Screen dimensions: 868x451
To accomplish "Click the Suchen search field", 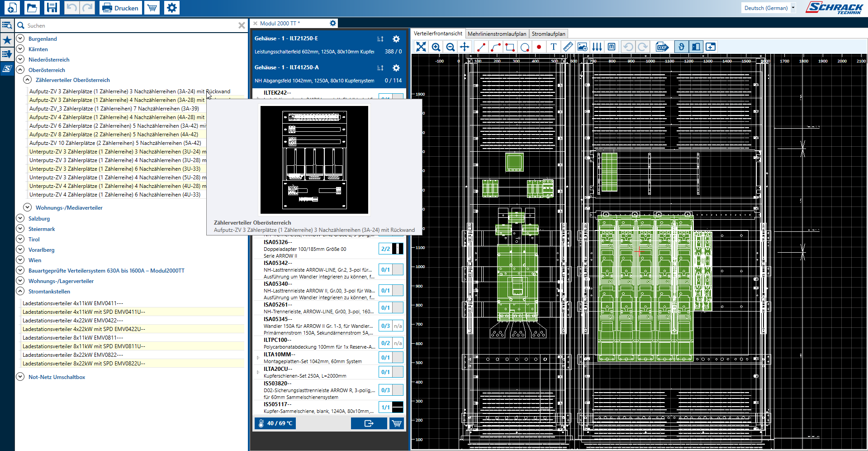I will pyautogui.click(x=131, y=26).
